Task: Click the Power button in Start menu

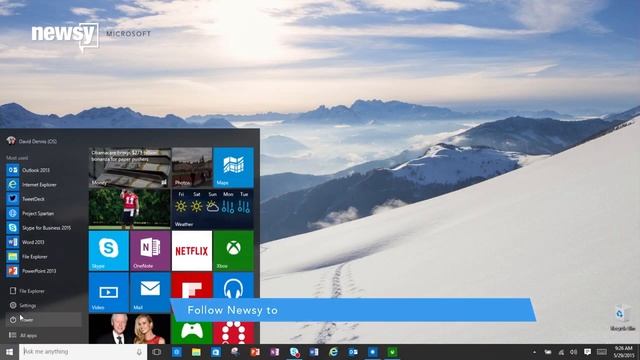Action: (43, 320)
